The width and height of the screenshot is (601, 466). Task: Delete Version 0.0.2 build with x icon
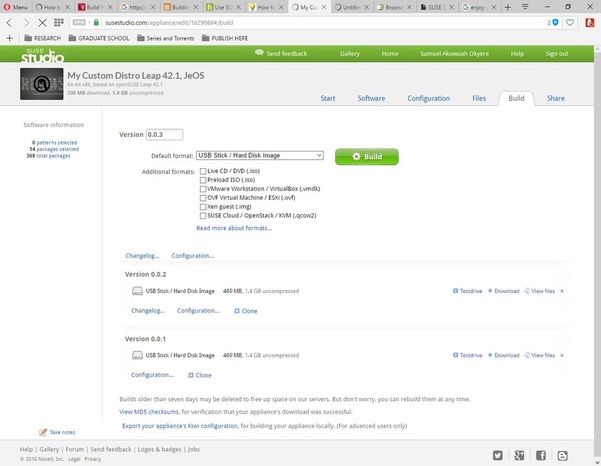[562, 291]
